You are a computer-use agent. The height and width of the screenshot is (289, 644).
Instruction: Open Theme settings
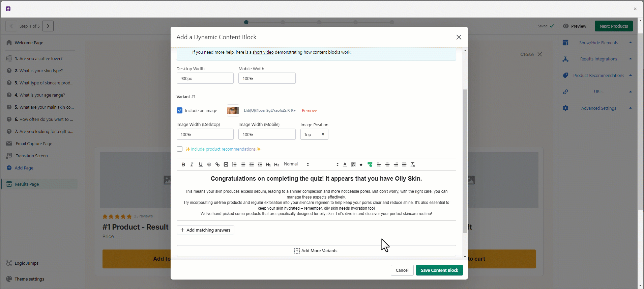click(29, 279)
